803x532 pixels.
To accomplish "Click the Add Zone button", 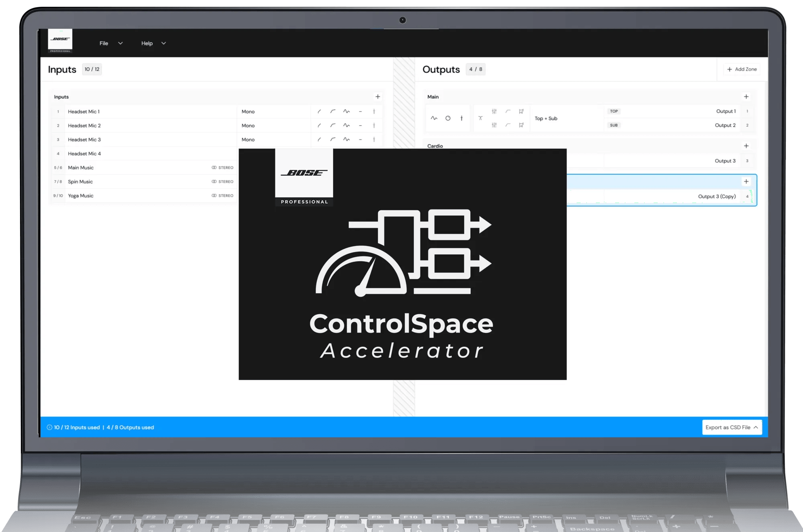I will pos(742,69).
